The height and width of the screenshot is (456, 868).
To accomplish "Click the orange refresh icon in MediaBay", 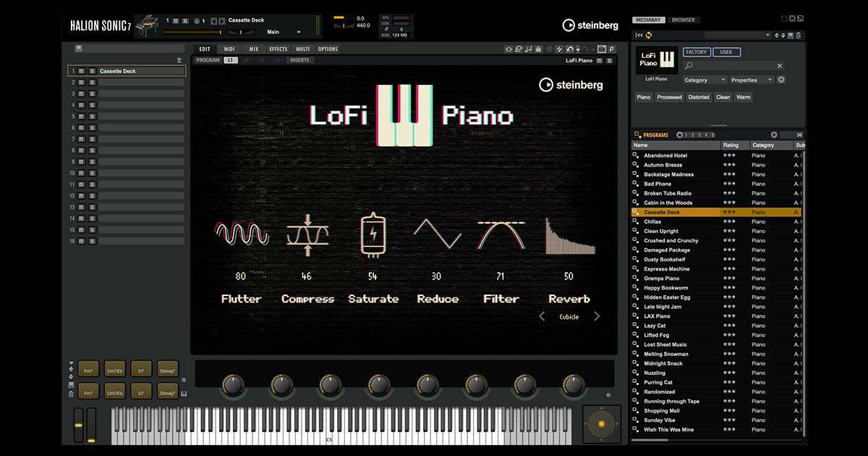I will (648, 35).
